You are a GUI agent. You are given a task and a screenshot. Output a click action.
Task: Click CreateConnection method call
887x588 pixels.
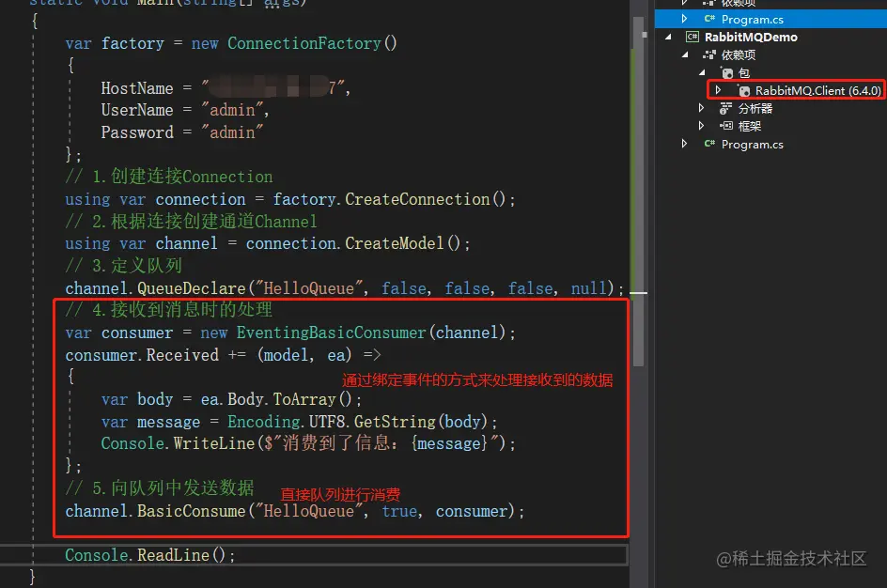[417, 199]
